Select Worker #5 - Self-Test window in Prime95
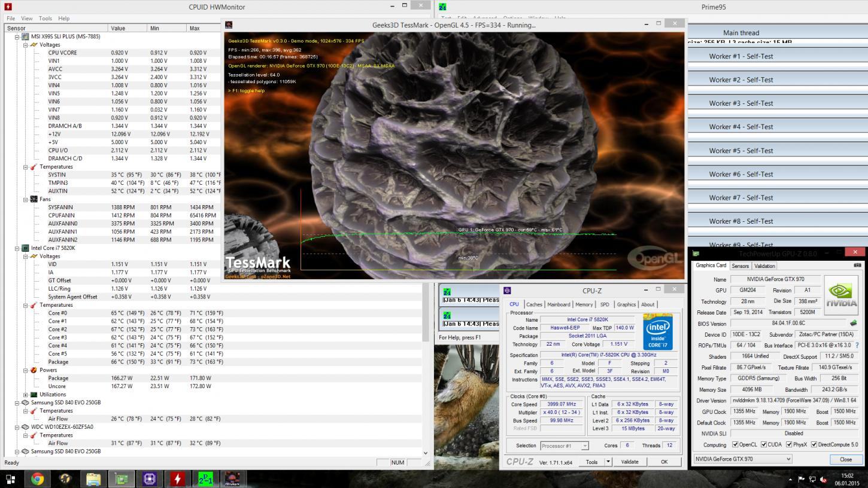The height and width of the screenshot is (488, 868). 741,151
